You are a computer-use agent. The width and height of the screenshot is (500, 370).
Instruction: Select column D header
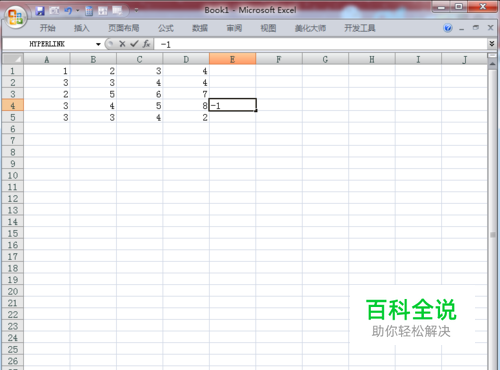pyautogui.click(x=186, y=59)
